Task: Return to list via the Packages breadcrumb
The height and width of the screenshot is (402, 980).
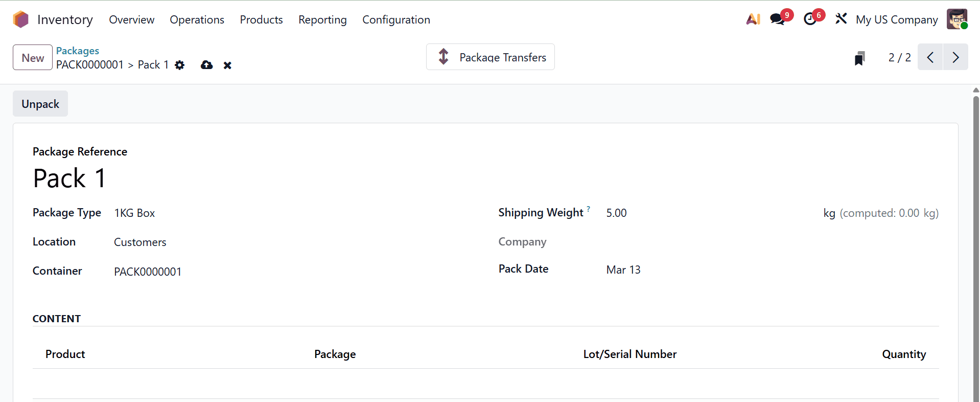Action: (77, 51)
